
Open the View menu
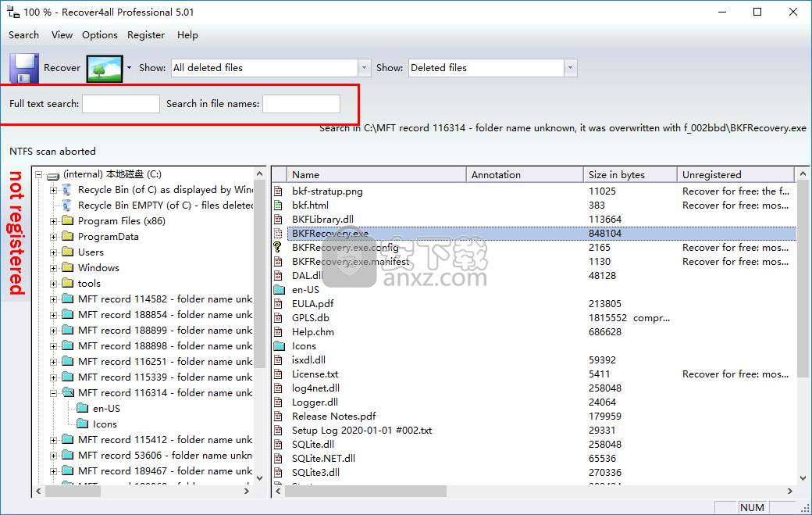click(x=62, y=34)
